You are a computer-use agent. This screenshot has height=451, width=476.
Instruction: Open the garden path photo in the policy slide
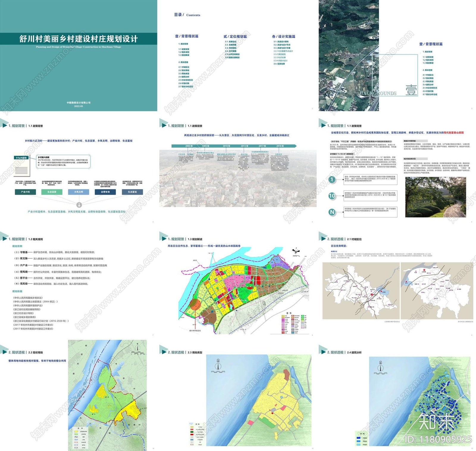(436, 197)
